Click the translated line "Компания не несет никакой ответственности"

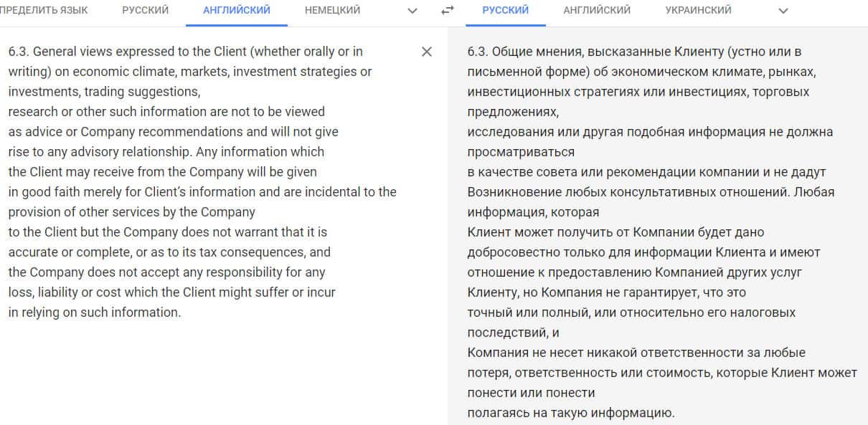pyautogui.click(x=636, y=353)
